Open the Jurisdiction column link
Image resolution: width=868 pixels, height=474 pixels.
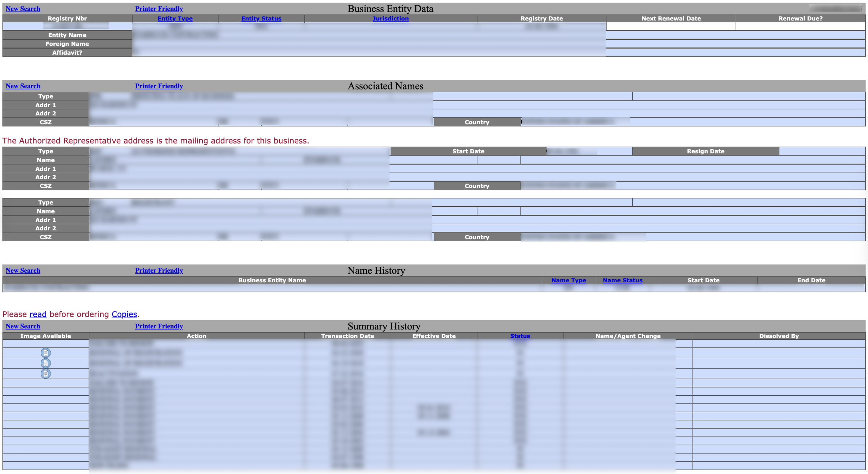tap(390, 19)
